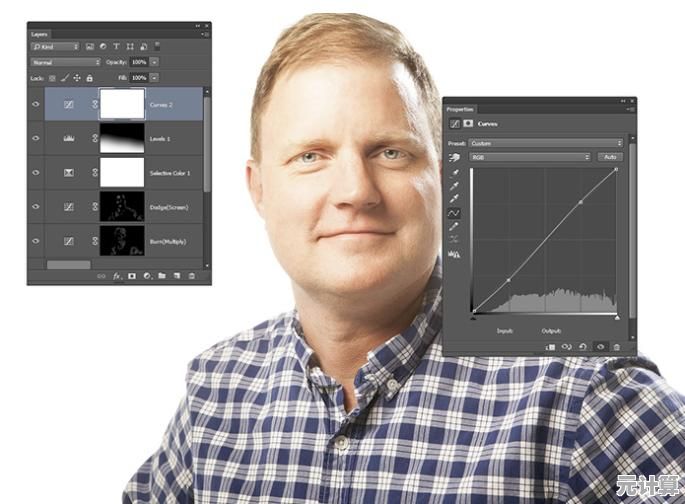Click the Curves 2 adjustment icon
685x504 pixels.
[69, 104]
